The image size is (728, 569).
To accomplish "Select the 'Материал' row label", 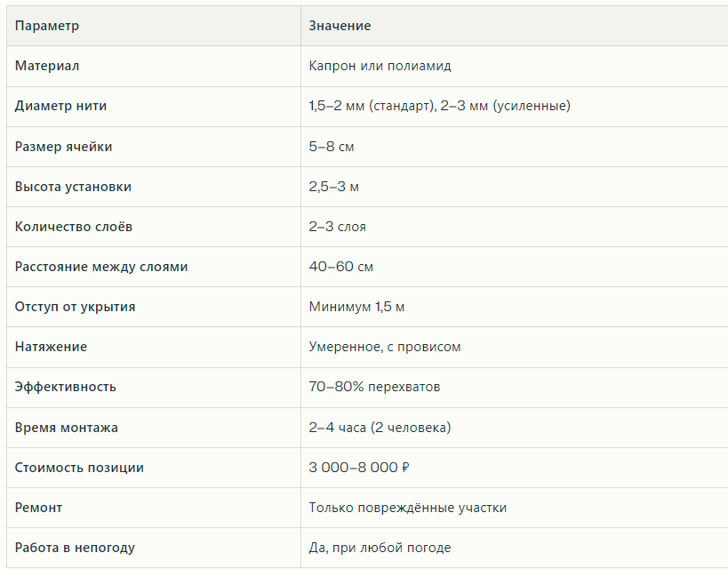I will (x=47, y=66).
